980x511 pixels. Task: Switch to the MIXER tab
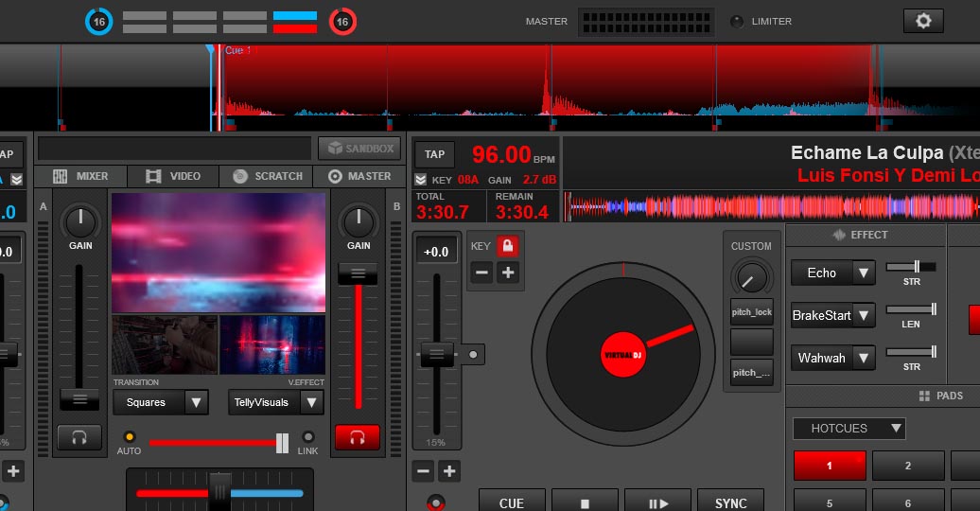[80, 176]
